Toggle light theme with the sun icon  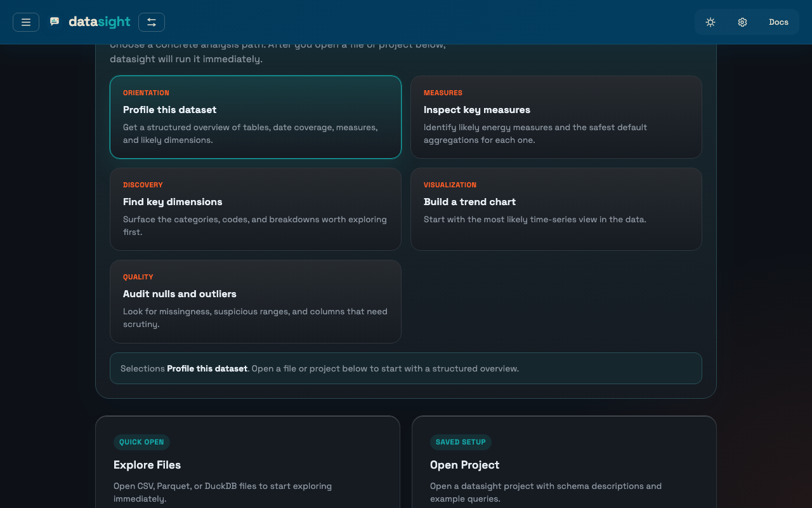(x=710, y=22)
